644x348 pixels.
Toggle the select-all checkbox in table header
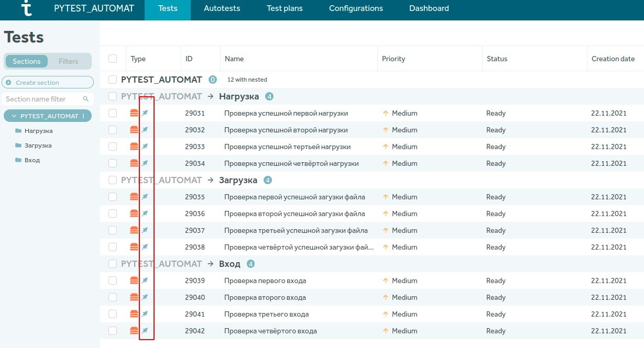coord(113,59)
